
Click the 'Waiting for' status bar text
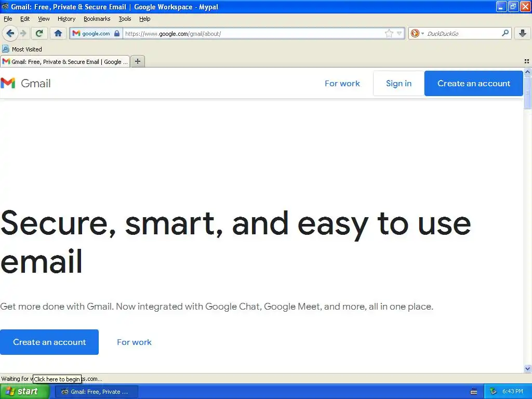point(15,379)
